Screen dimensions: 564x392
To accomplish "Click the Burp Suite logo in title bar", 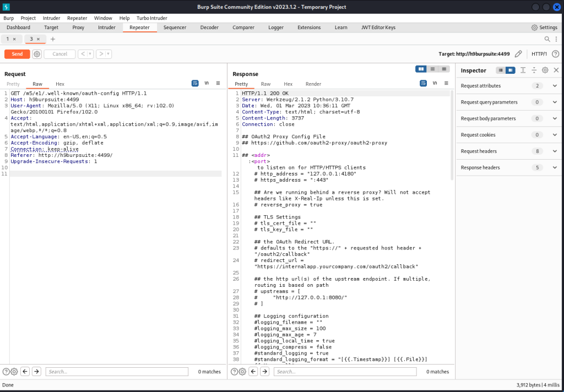I will pos(6,7).
